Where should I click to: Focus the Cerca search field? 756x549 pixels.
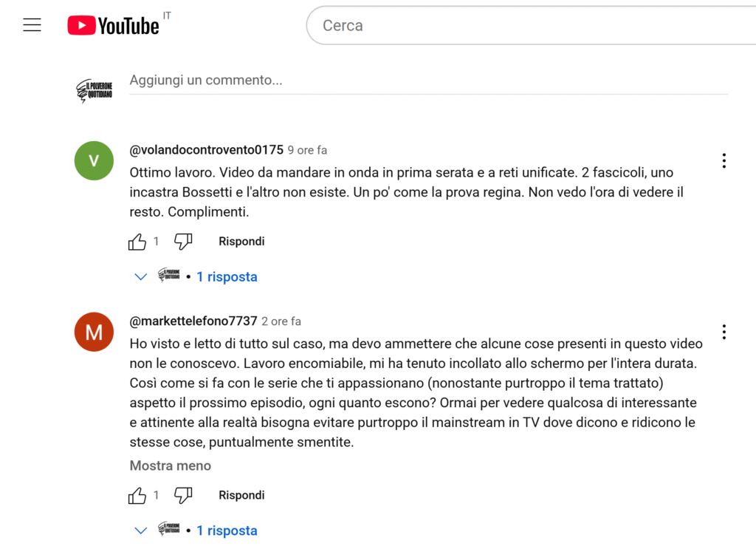pos(532,26)
